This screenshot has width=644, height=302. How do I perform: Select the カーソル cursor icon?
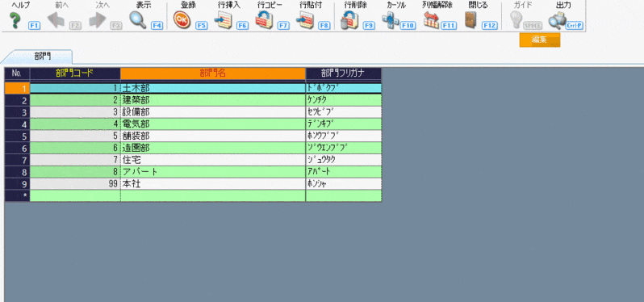[391, 20]
